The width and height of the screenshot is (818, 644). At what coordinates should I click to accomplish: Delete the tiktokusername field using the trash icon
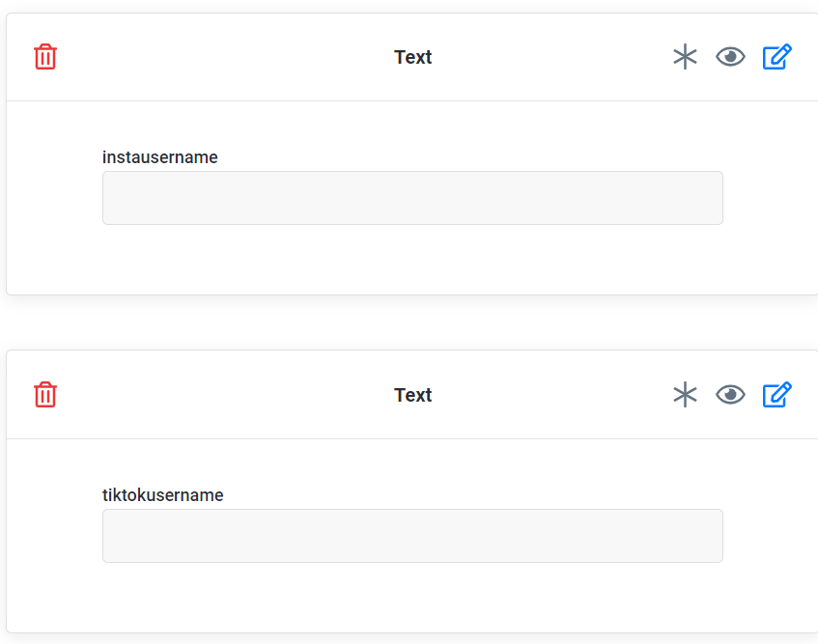click(x=44, y=394)
